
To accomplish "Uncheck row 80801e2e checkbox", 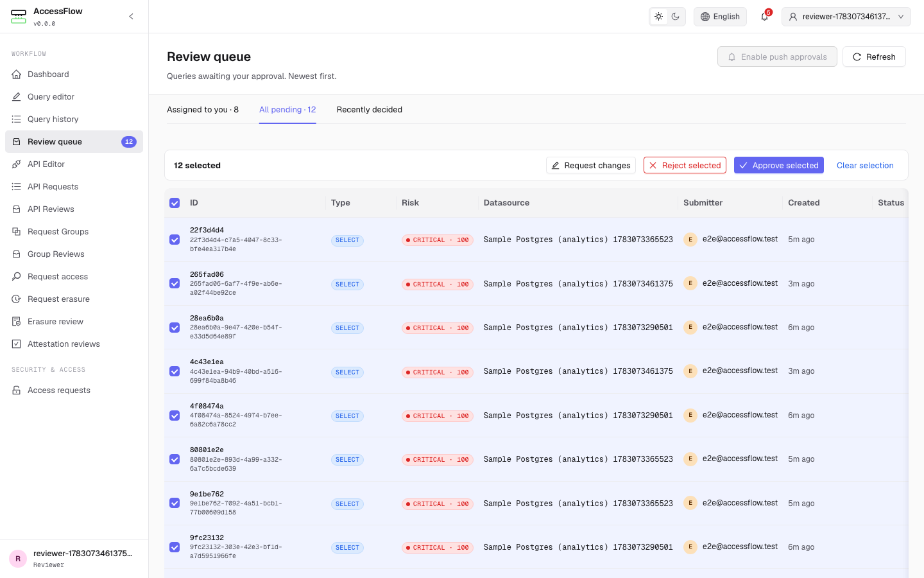I will [x=175, y=459].
